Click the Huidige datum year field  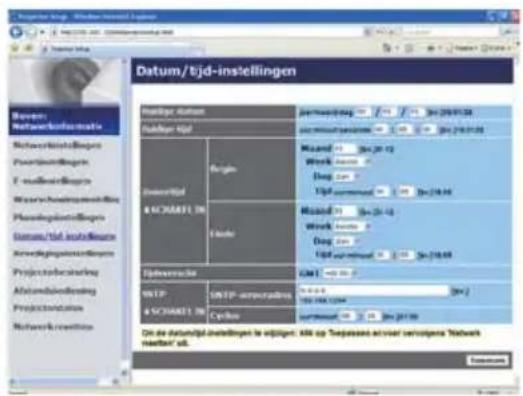click(363, 112)
